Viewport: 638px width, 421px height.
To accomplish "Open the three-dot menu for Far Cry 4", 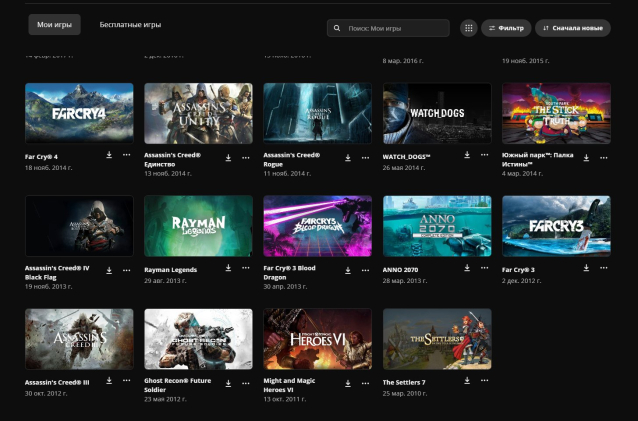I will (x=127, y=155).
